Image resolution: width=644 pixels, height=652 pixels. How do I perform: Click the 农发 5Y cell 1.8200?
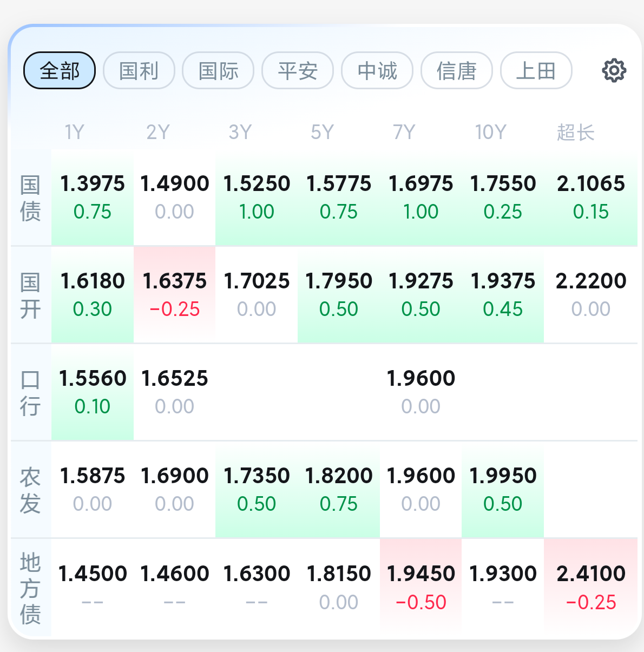339,490
